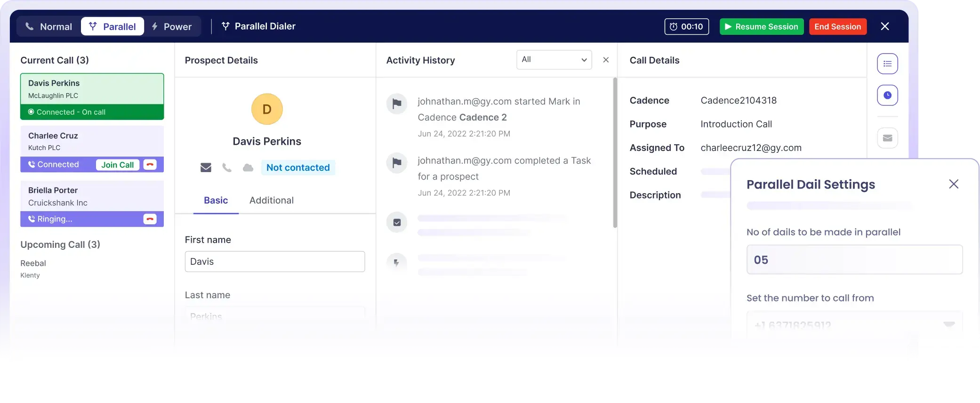980x403 pixels.
Task: Open the list view icon in right sidebar
Action: (x=887, y=64)
